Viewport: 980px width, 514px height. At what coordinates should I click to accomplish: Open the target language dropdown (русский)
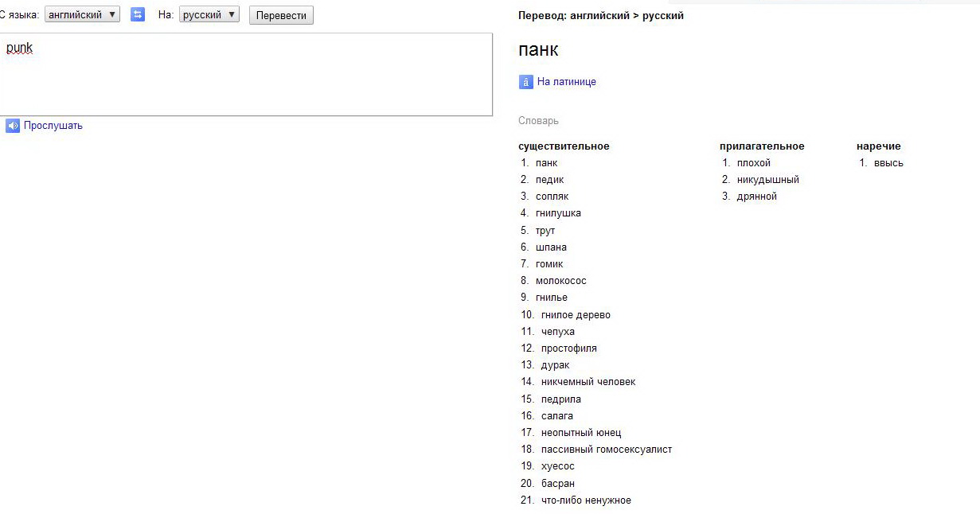[209, 15]
